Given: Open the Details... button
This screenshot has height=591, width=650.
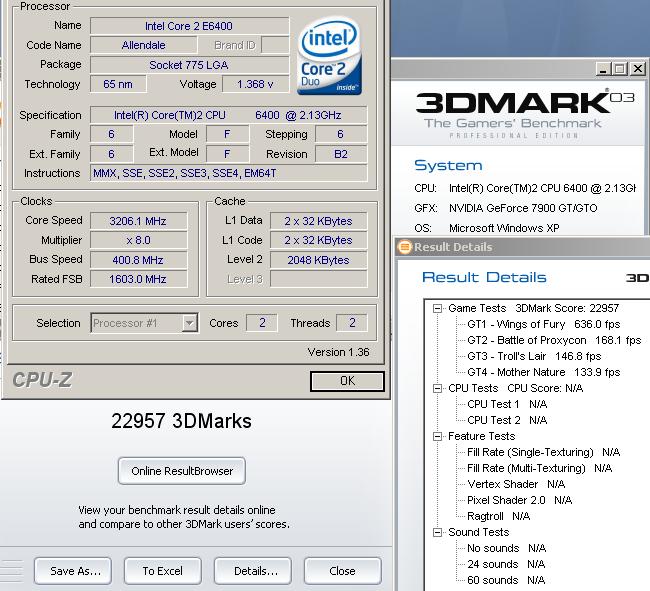Looking at the screenshot, I should 253,571.
